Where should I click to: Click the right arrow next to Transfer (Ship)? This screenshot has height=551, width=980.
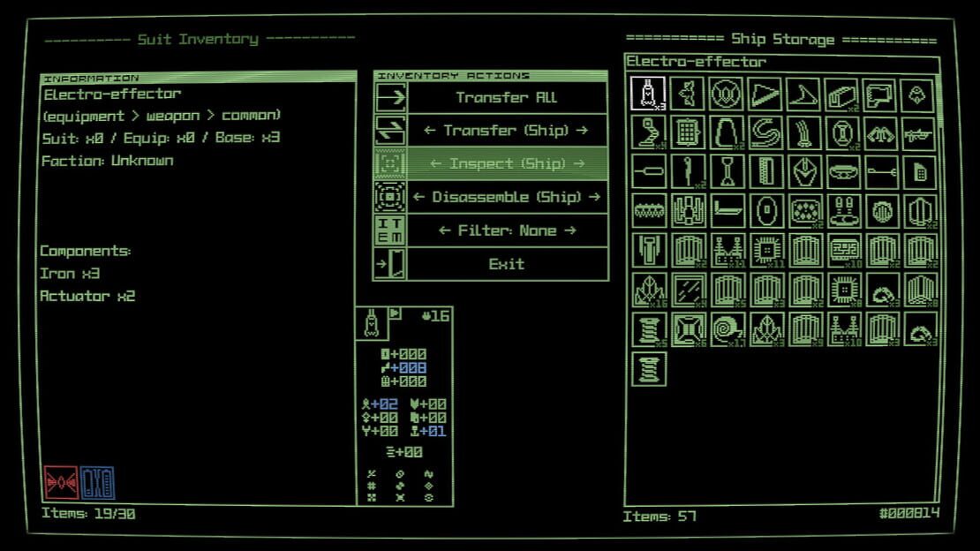tap(582, 130)
